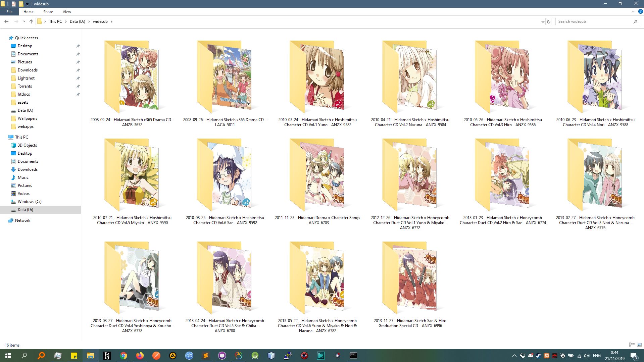
Task: Open recent locations dropdown arrow
Action: click(x=24, y=21)
